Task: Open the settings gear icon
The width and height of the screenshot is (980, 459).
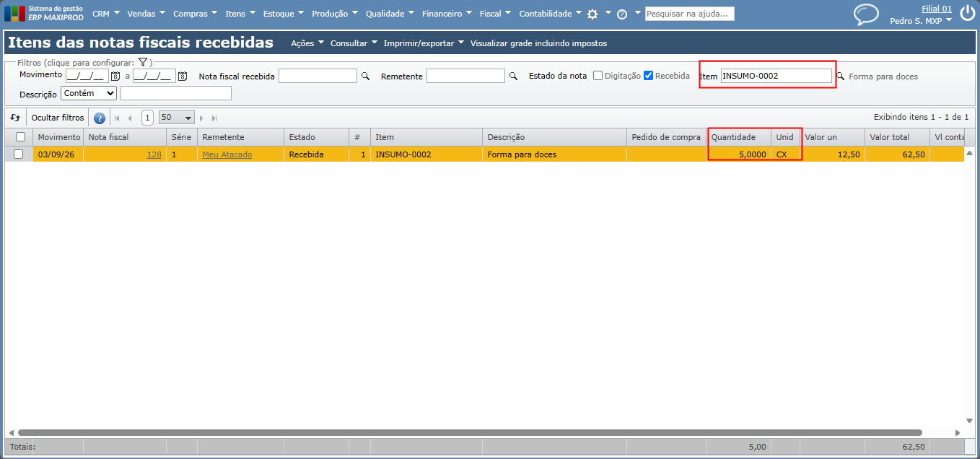Action: coord(592,14)
